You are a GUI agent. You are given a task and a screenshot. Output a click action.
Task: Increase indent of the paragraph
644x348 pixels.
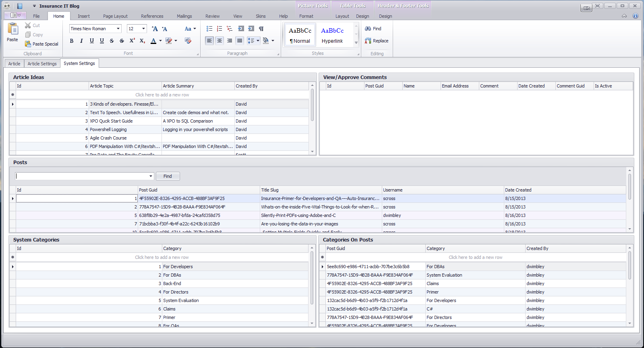pyautogui.click(x=251, y=29)
